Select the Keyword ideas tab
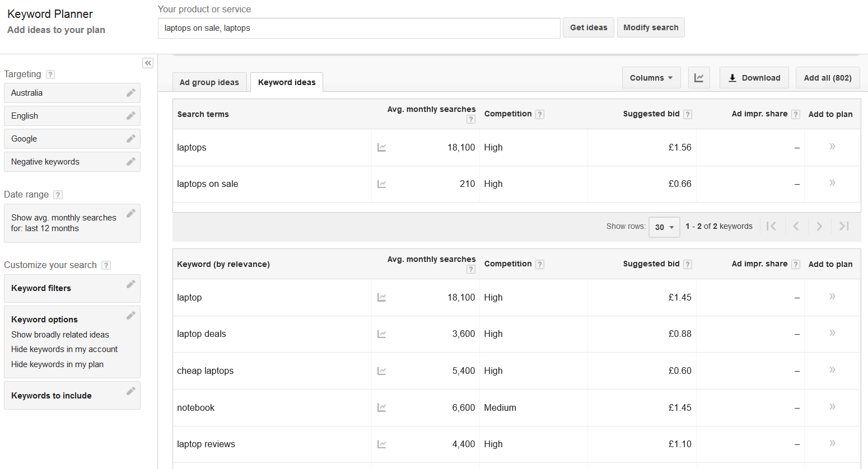The height and width of the screenshot is (469, 868). [x=287, y=82]
